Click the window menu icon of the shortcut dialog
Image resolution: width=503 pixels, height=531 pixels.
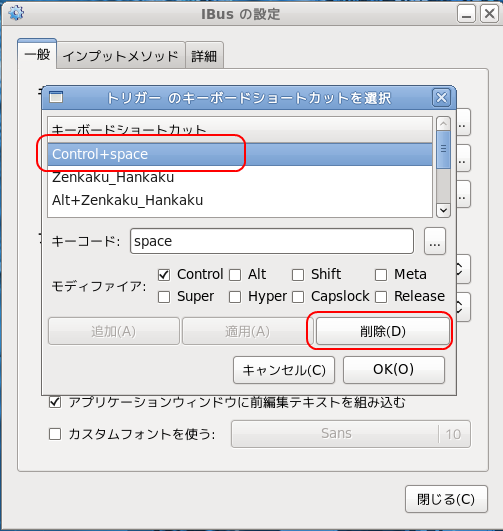click(56, 97)
